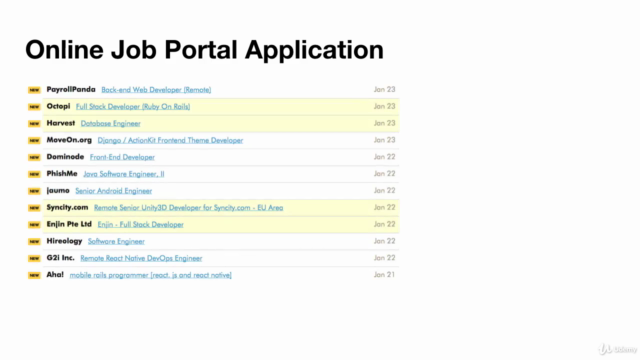Click NEW badge beside Hireology
The image size is (640, 360).
(x=34, y=241)
